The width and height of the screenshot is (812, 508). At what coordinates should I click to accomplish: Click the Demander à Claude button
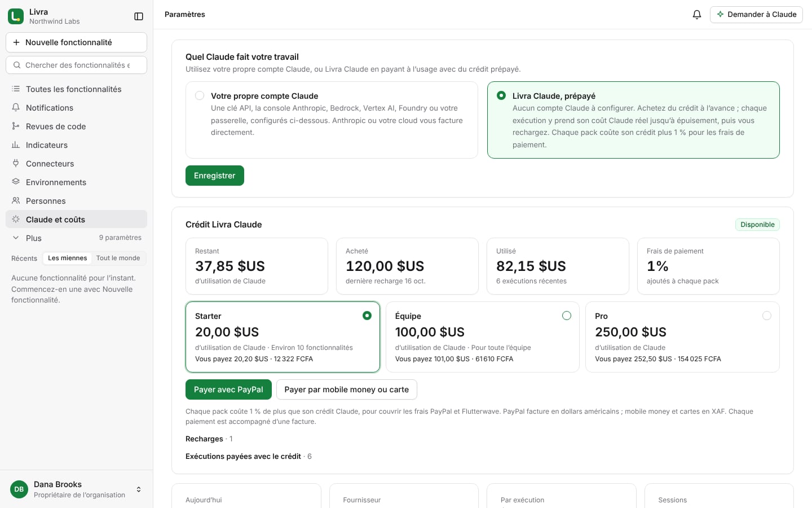point(756,15)
